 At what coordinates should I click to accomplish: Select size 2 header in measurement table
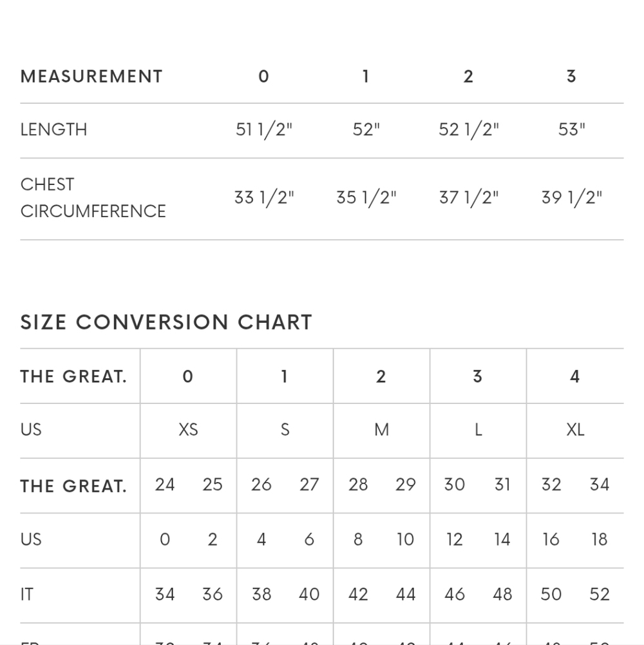[468, 77]
